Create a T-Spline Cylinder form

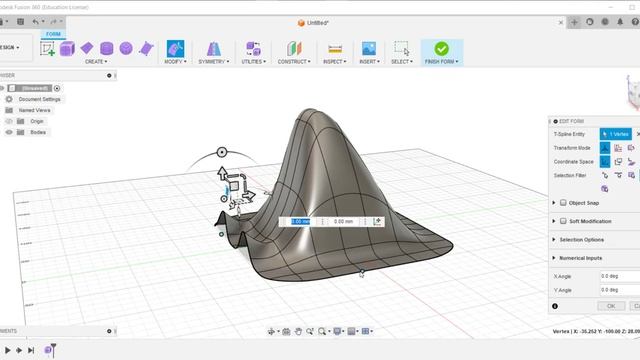pos(107,49)
